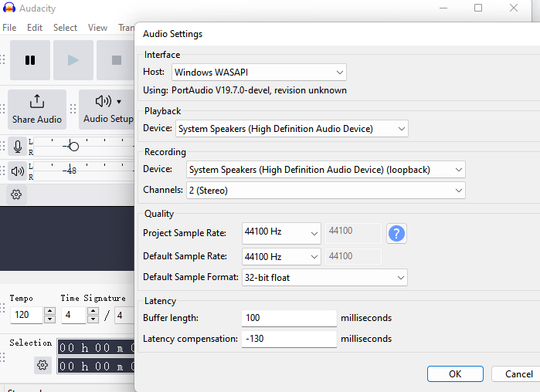The image size is (540, 392).
Task: Open the Selection toolbar gear options
Action: click(42, 365)
